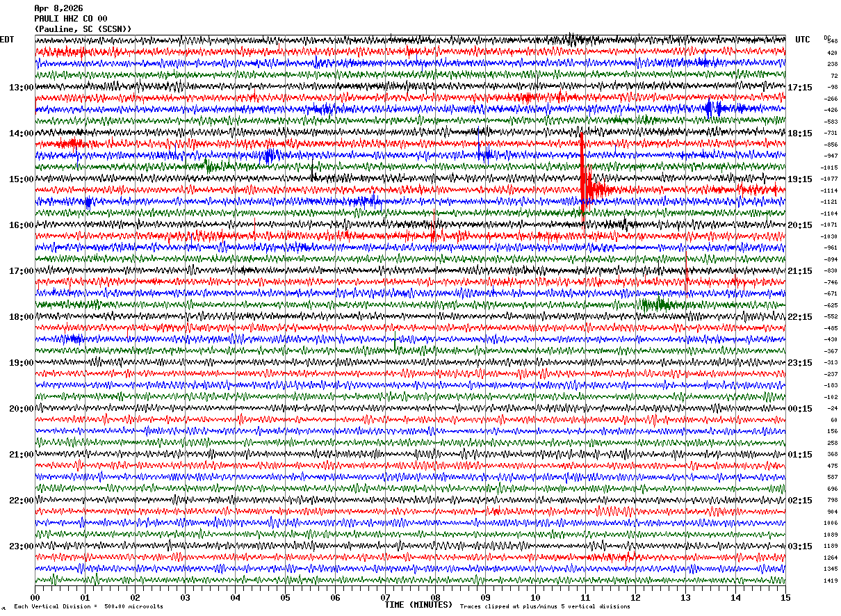Click the green burst near minute 12.5
Screen dimensions: 841x616
[656, 304]
